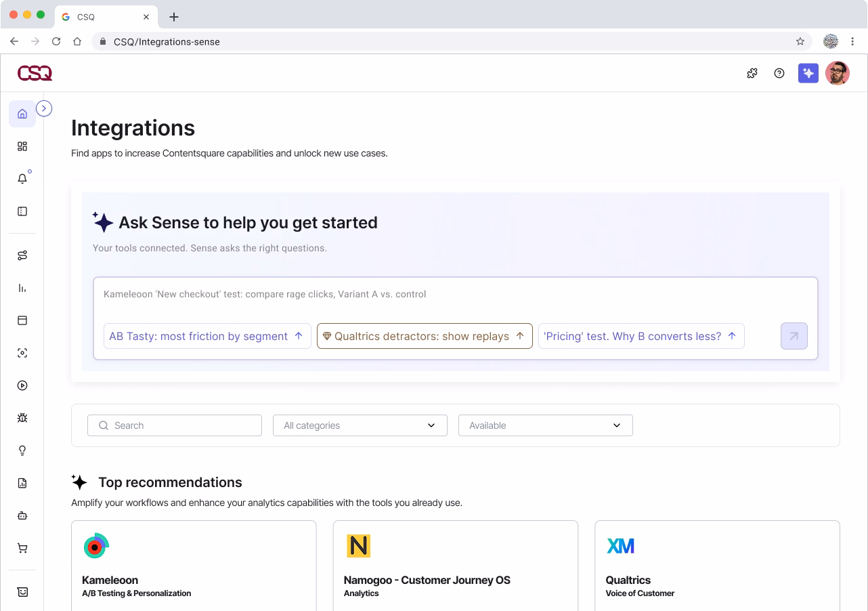The image size is (868, 611).
Task: Click the integrations Search field
Action: (175, 425)
